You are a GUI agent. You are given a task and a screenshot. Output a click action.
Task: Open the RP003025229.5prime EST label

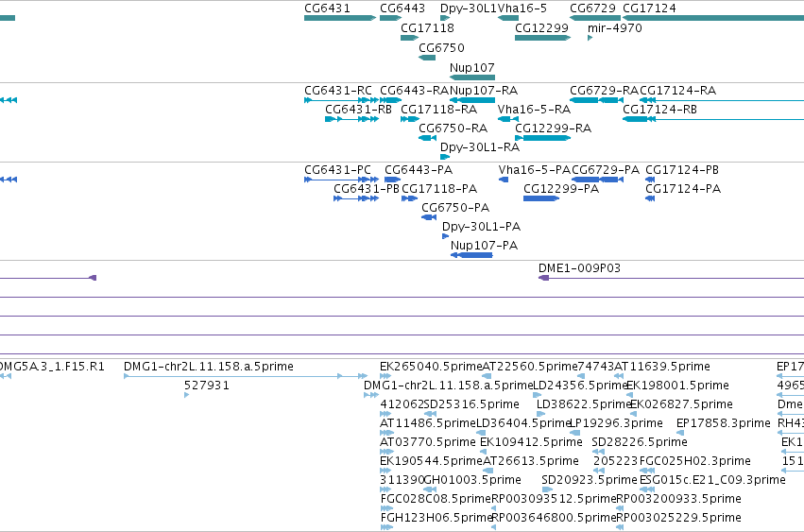pyautogui.click(x=679, y=518)
